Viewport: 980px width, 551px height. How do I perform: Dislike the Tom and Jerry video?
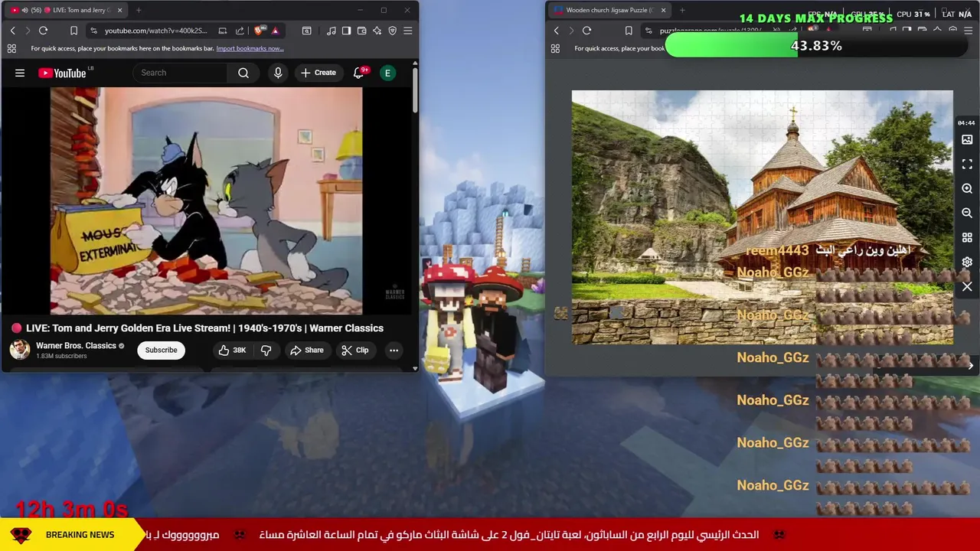click(266, 350)
